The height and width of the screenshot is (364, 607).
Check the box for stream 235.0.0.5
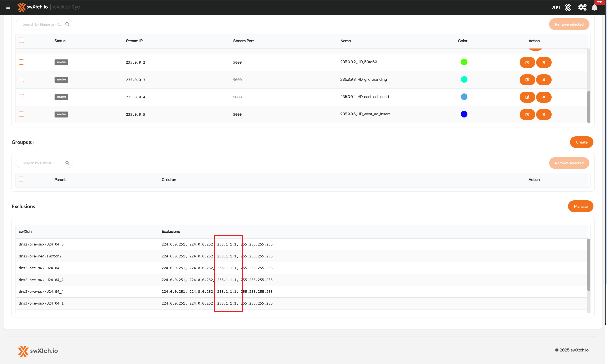(x=21, y=114)
